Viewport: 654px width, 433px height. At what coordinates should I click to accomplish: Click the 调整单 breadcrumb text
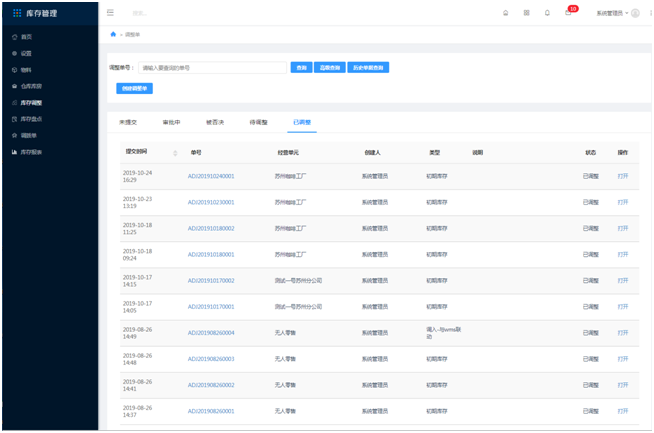[x=133, y=35]
